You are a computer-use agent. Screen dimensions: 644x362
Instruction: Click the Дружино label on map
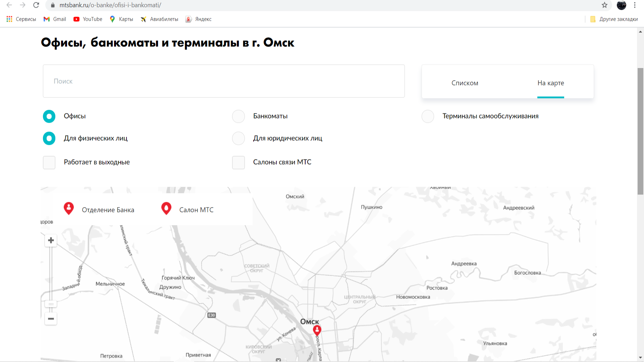click(x=170, y=287)
